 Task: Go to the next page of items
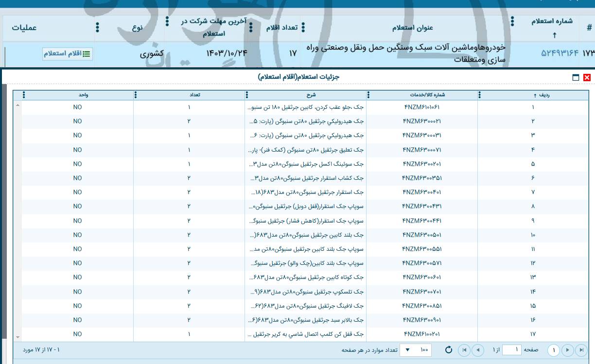(478, 350)
